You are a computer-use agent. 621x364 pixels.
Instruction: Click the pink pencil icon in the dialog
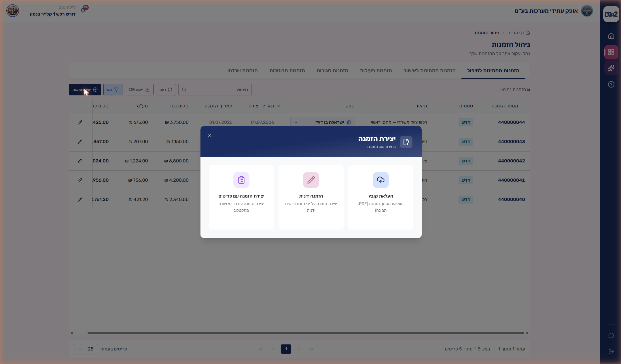point(311,180)
